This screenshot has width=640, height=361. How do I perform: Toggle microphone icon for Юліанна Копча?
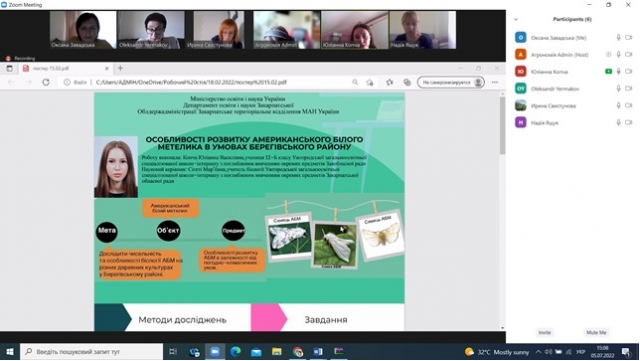[x=619, y=71]
